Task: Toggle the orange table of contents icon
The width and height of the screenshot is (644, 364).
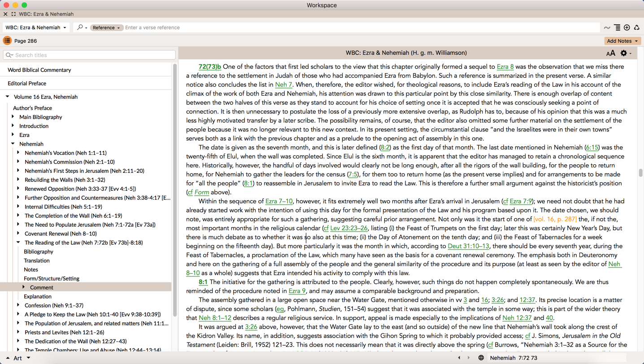Action: [7, 41]
